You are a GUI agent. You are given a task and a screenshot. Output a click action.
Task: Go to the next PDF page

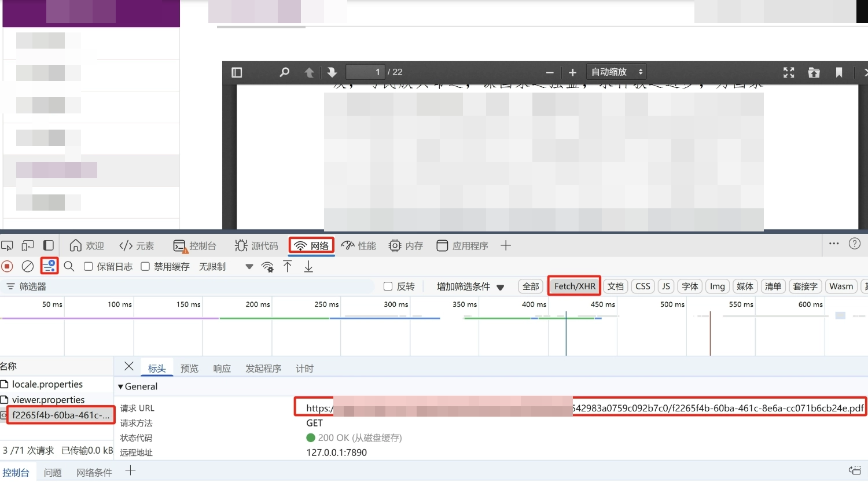tap(330, 72)
